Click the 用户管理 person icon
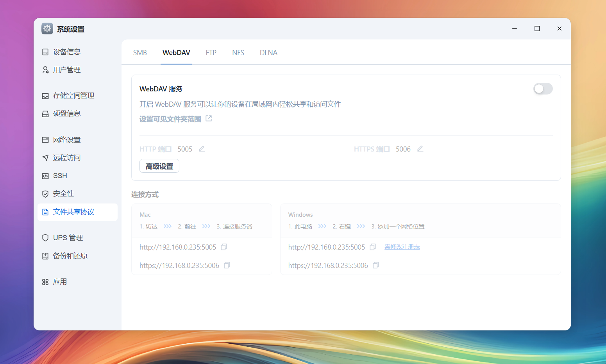Viewport: 606px width, 364px height. tap(45, 70)
